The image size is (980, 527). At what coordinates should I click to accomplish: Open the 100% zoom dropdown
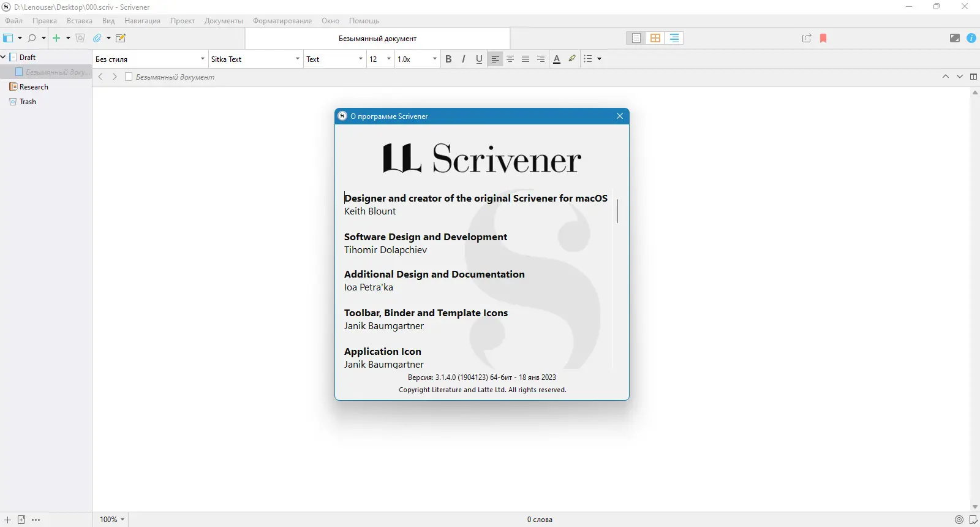[112, 520]
